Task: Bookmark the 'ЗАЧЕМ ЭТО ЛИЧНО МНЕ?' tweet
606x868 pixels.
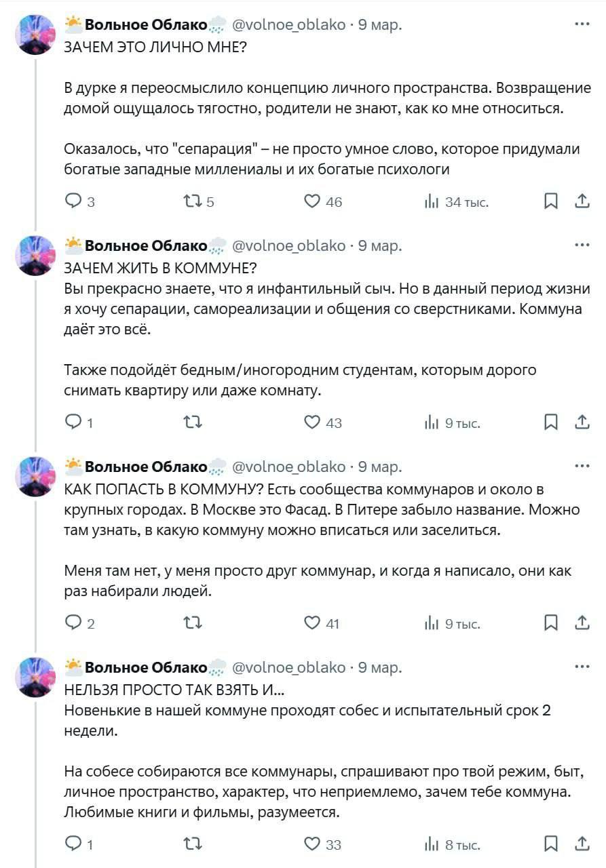Action: (x=552, y=201)
